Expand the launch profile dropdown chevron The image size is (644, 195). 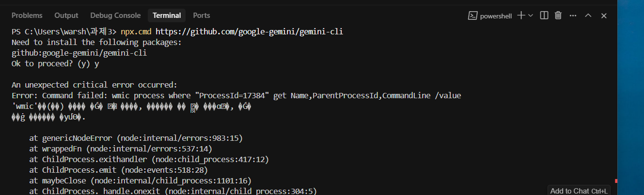tap(531, 15)
